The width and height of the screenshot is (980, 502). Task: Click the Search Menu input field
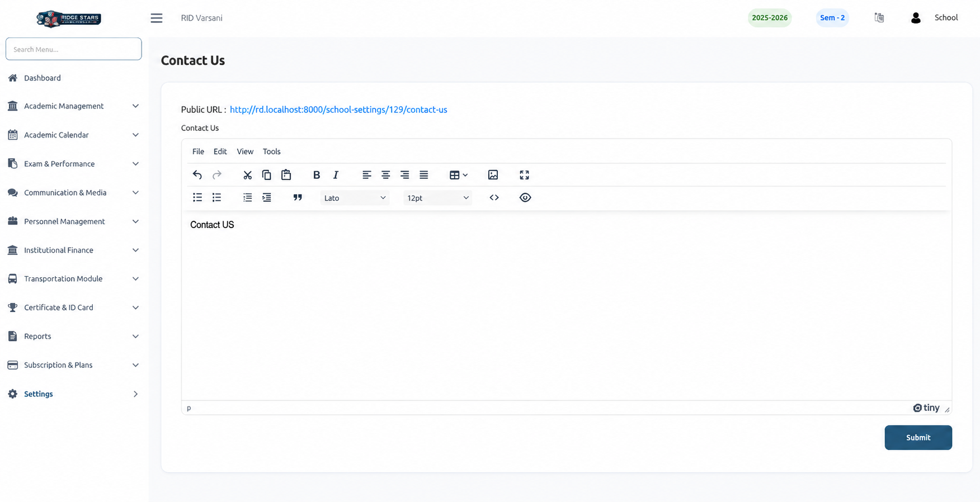pyautogui.click(x=73, y=49)
